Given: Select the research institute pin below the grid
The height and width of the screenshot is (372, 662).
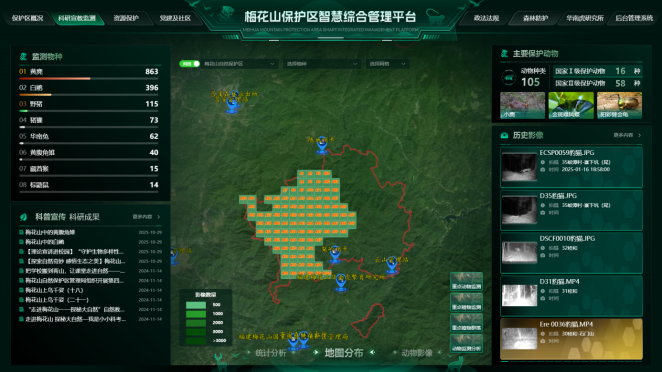Looking at the screenshot, I should point(341,283).
